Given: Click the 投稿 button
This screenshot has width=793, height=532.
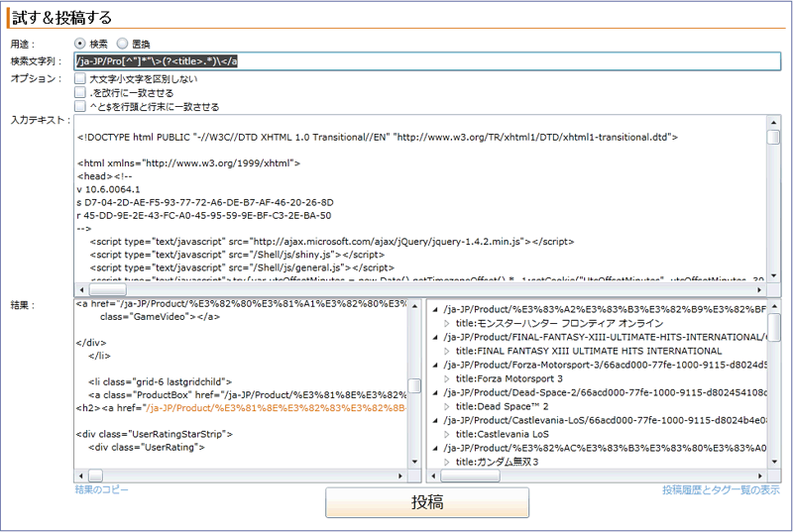Looking at the screenshot, I should (427, 502).
